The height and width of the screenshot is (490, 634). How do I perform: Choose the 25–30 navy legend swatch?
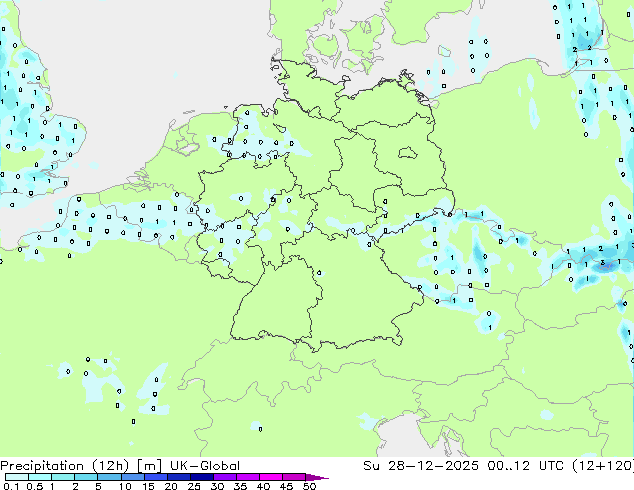202,477
